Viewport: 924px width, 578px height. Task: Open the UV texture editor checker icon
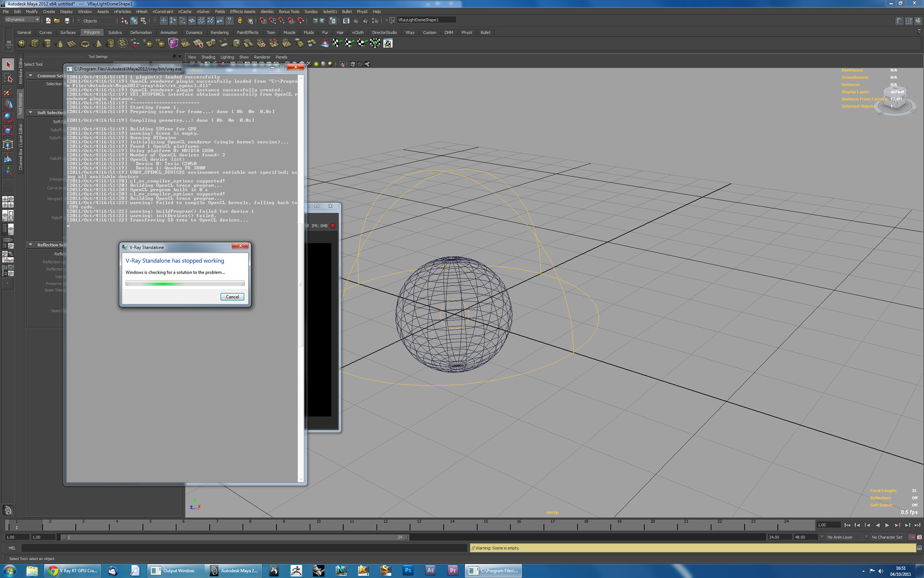(x=388, y=43)
